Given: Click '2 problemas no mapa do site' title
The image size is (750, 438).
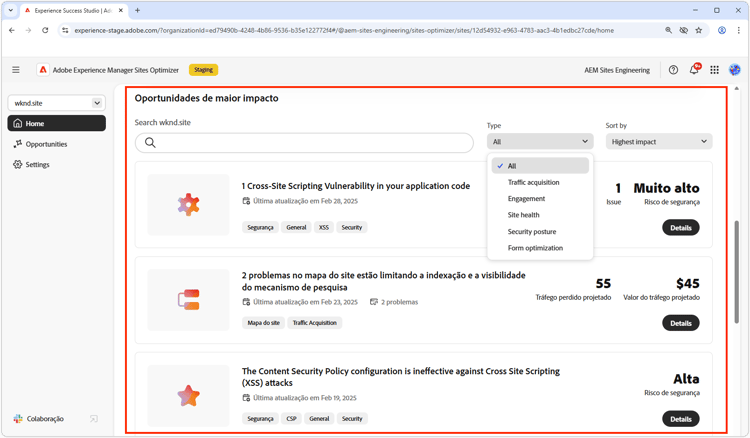Looking at the screenshot, I should [x=384, y=281].
